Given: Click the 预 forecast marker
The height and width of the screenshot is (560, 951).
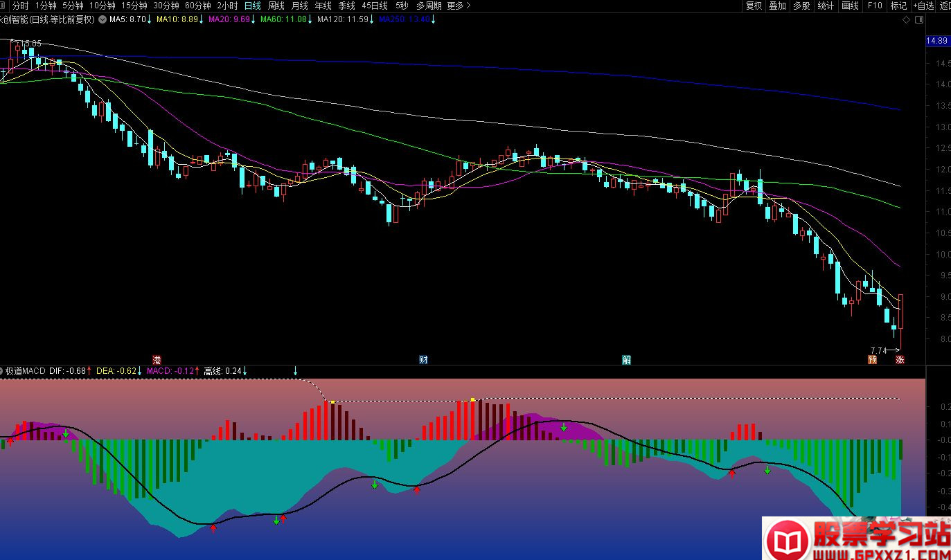Looking at the screenshot, I should click(x=873, y=359).
